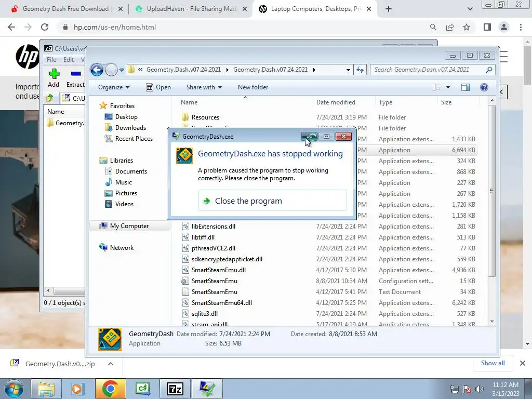Image resolution: width=532 pixels, height=399 pixels.
Task: Select Network in navigation pane
Action: tap(122, 248)
